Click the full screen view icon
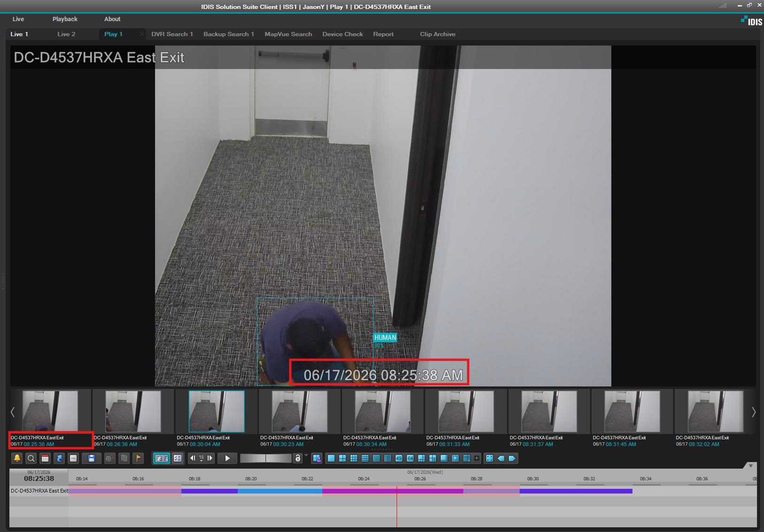This screenshot has height=532, width=764. [490, 458]
